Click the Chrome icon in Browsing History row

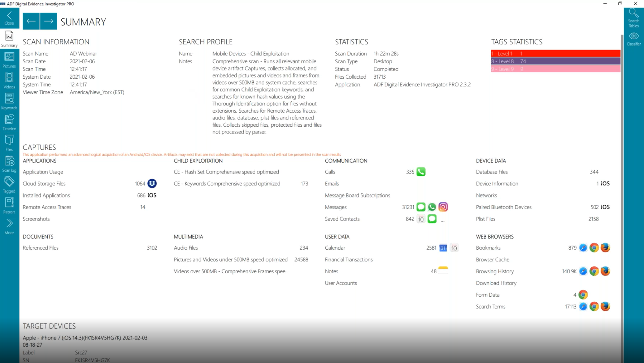(x=594, y=271)
